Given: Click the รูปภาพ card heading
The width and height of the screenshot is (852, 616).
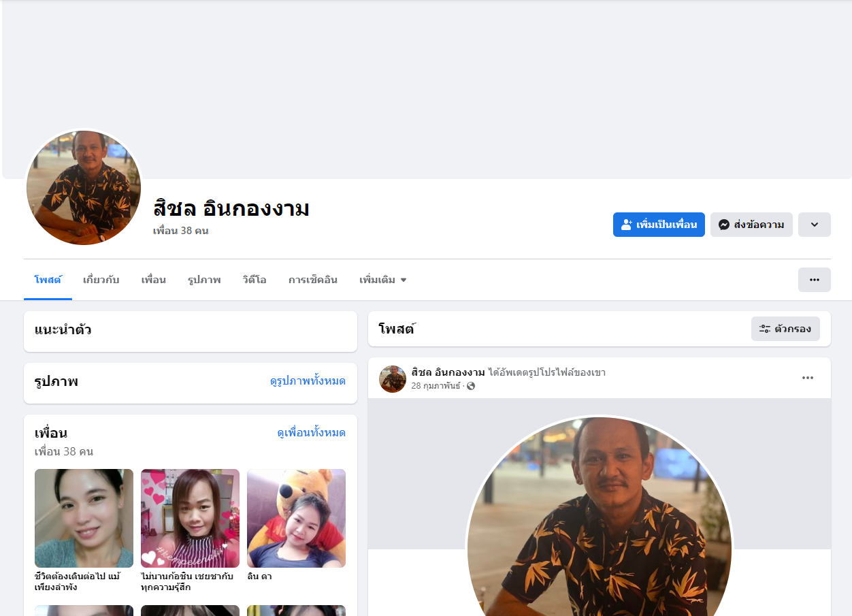Looking at the screenshot, I should pos(56,381).
